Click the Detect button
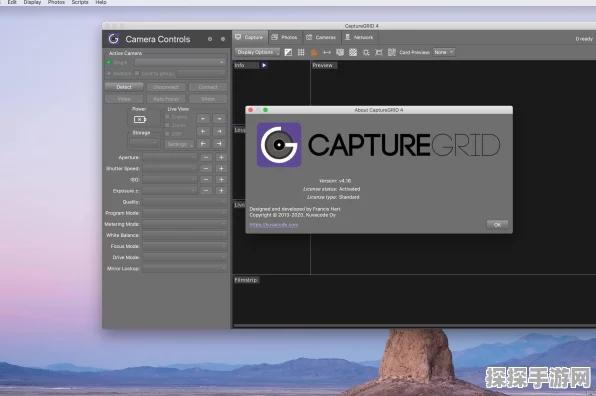The image size is (596, 396). pyautogui.click(x=124, y=87)
